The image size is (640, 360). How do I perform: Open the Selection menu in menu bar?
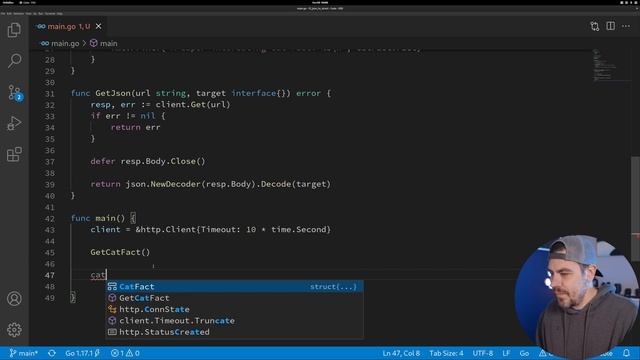click(18, 13)
